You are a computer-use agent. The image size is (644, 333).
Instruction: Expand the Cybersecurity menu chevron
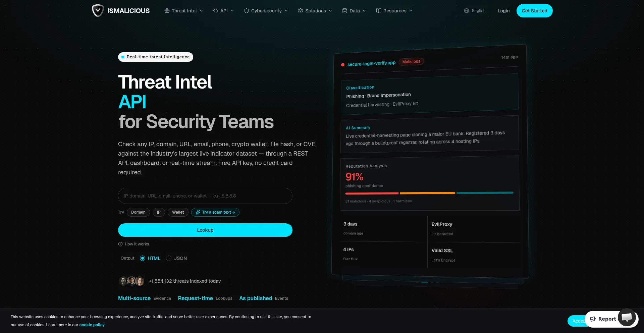286,11
